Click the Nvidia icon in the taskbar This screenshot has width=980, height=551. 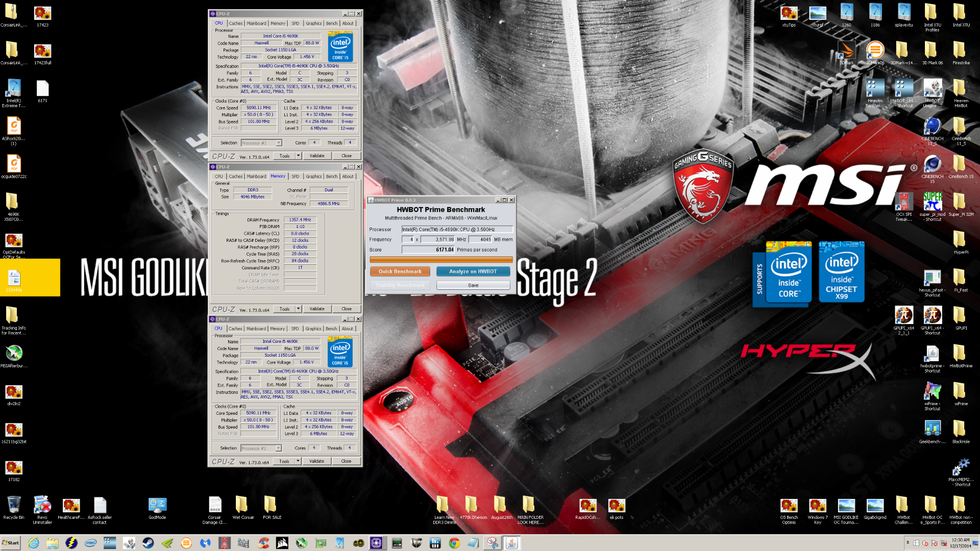click(x=167, y=543)
